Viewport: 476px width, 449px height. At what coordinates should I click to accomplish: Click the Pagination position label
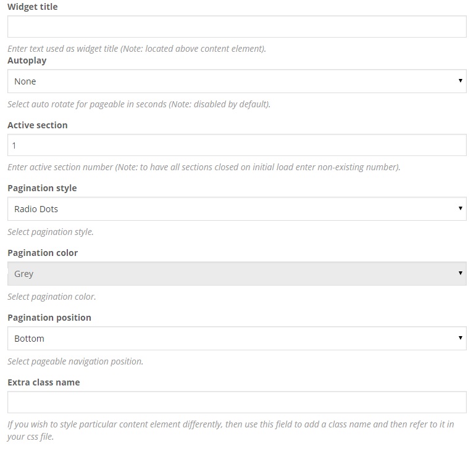49,318
